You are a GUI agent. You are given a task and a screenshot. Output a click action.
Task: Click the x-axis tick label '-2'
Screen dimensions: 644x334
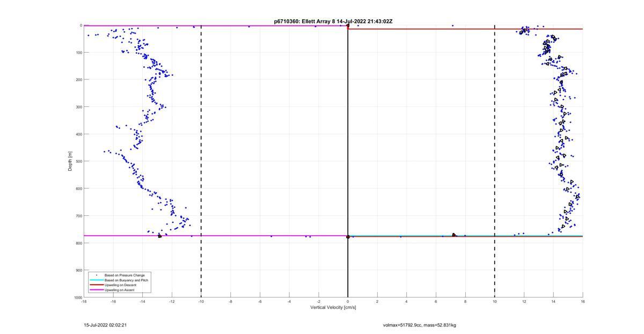click(319, 301)
